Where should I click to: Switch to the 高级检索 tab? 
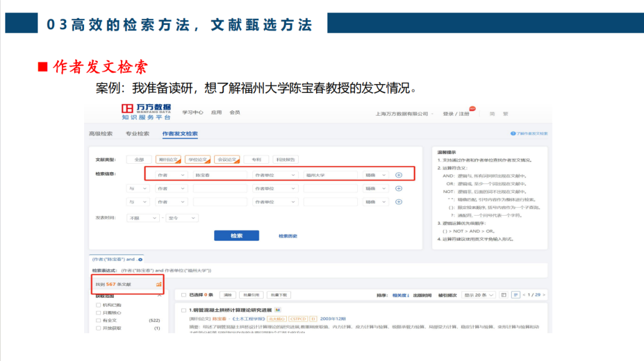100,134
